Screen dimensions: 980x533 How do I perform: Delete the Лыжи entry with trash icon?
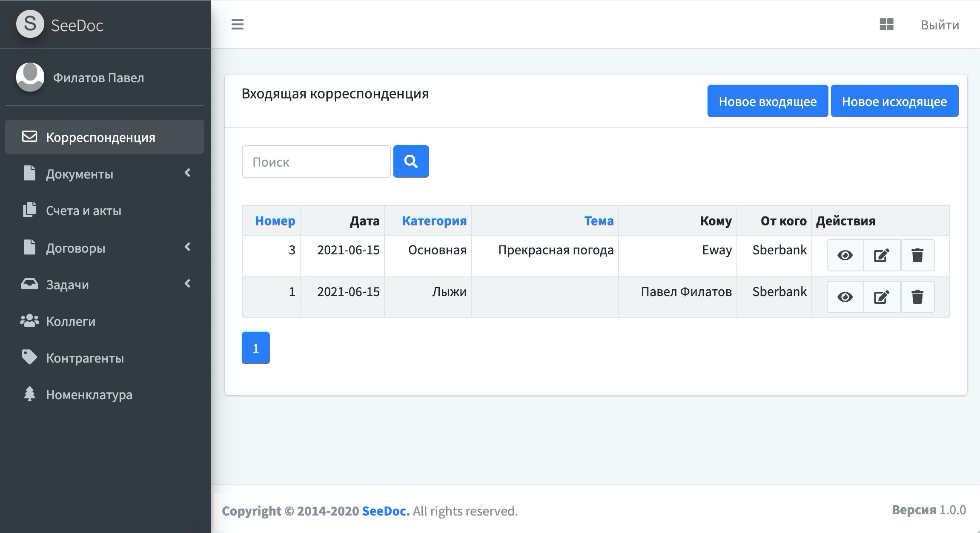tap(917, 297)
